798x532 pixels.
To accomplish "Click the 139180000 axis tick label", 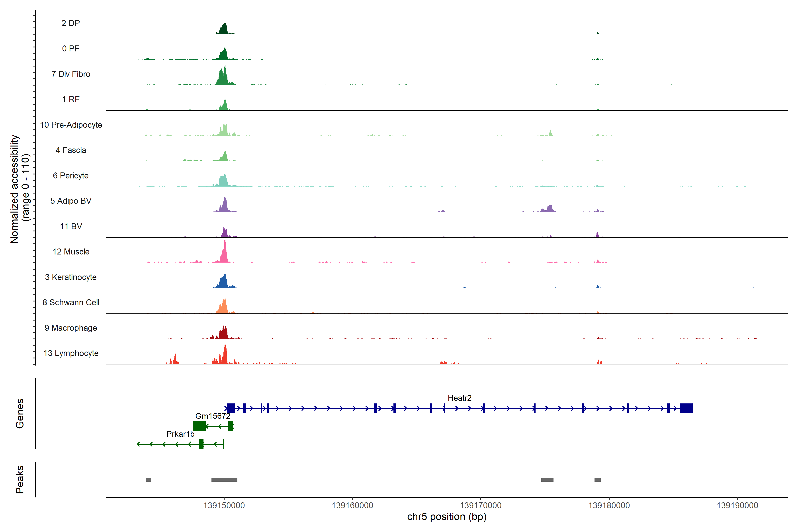I will point(609,506).
